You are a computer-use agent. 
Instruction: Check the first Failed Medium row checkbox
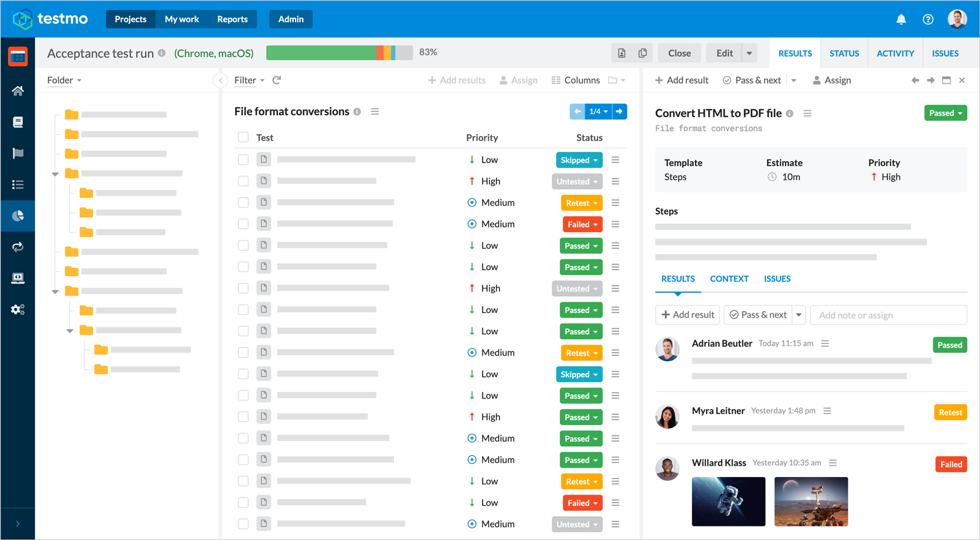point(243,224)
